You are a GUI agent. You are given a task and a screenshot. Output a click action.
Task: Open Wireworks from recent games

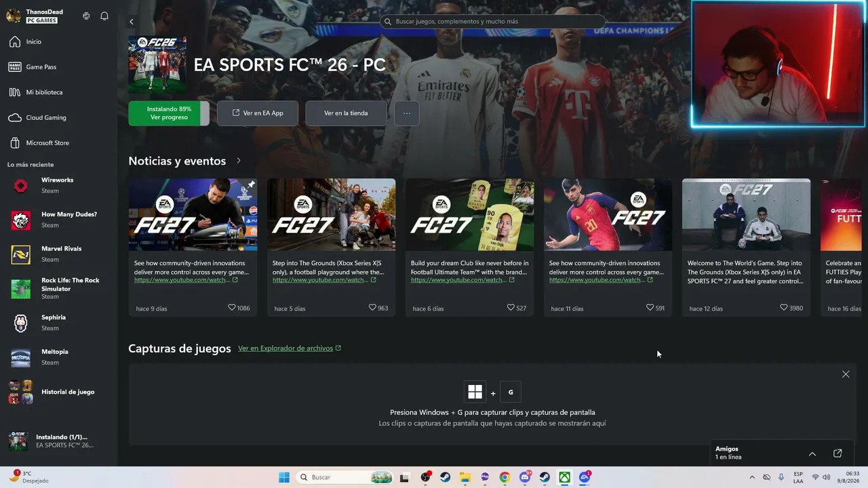58,186
